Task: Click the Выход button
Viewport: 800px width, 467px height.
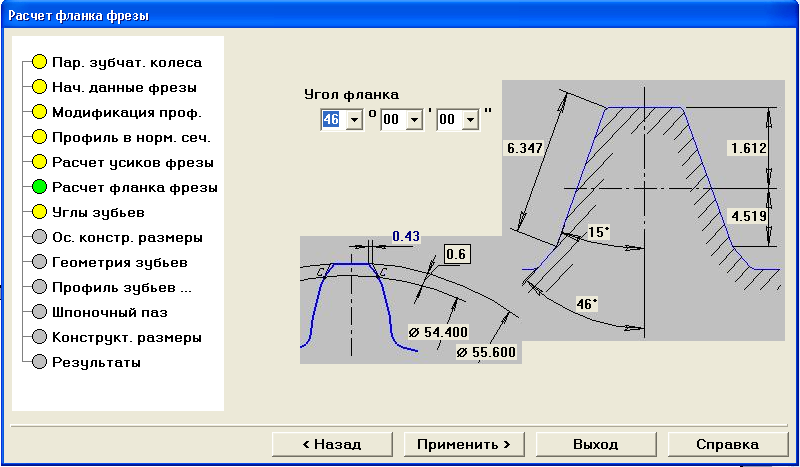Action: coord(596,444)
